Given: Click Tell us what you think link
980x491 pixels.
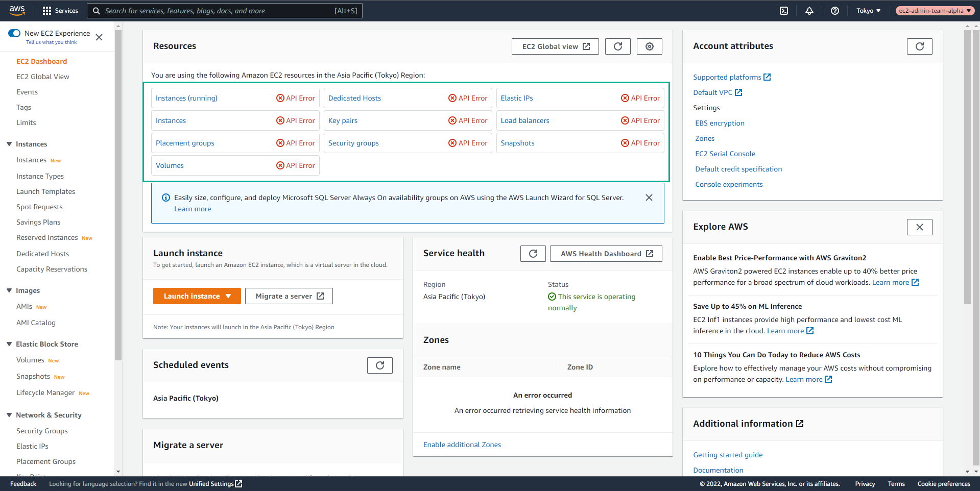Looking at the screenshot, I should (51, 42).
